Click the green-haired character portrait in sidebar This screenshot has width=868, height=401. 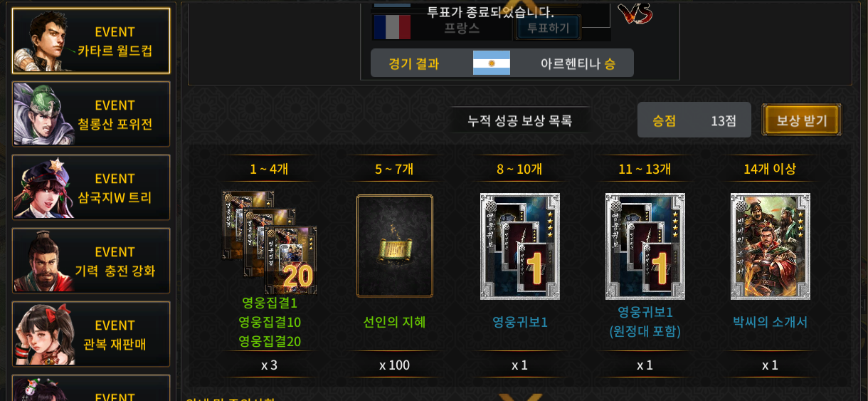[x=44, y=114]
